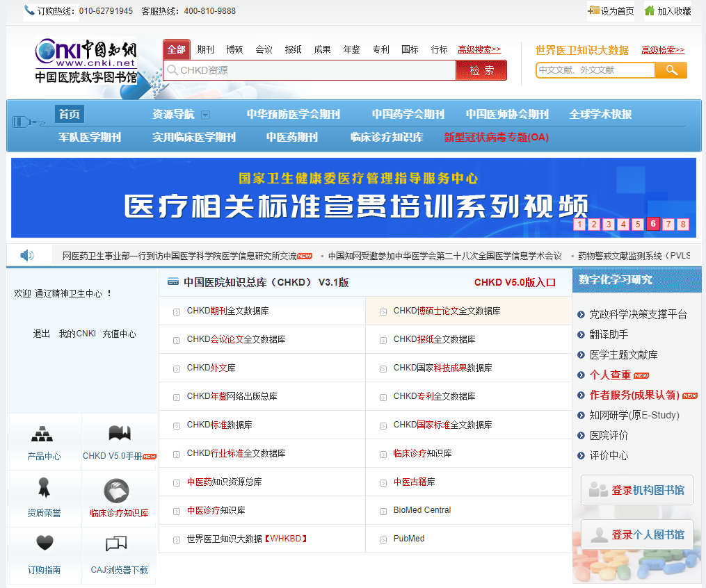Screen dimensions: 706x588
Task: Select the 会议 search tab
Action: [264, 49]
